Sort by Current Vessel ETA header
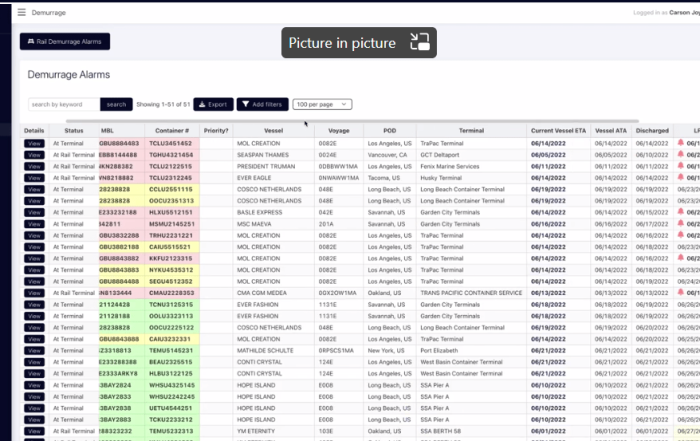 tap(558, 131)
